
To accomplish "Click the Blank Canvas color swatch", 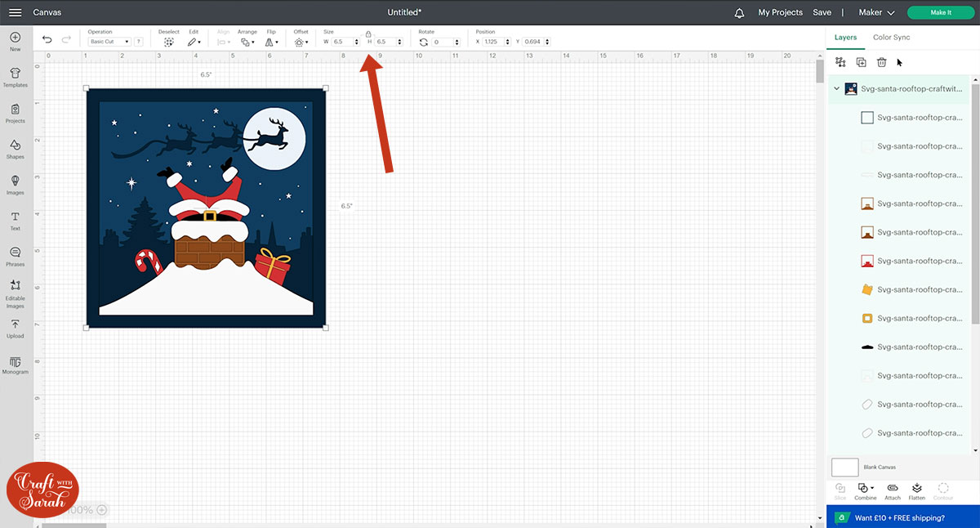I will coord(845,468).
